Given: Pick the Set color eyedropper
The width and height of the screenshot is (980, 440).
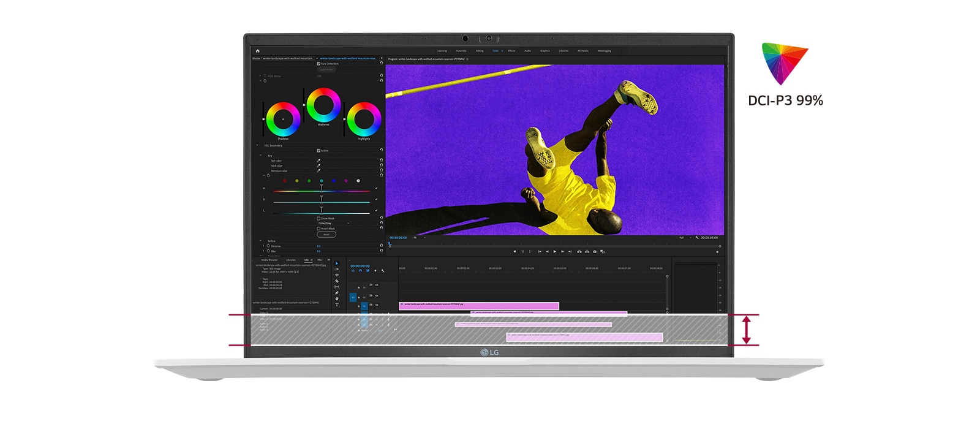Looking at the screenshot, I should 318,161.
